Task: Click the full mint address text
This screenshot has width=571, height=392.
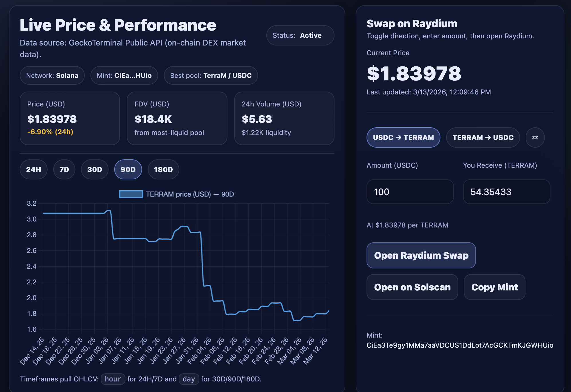Action: point(460,345)
